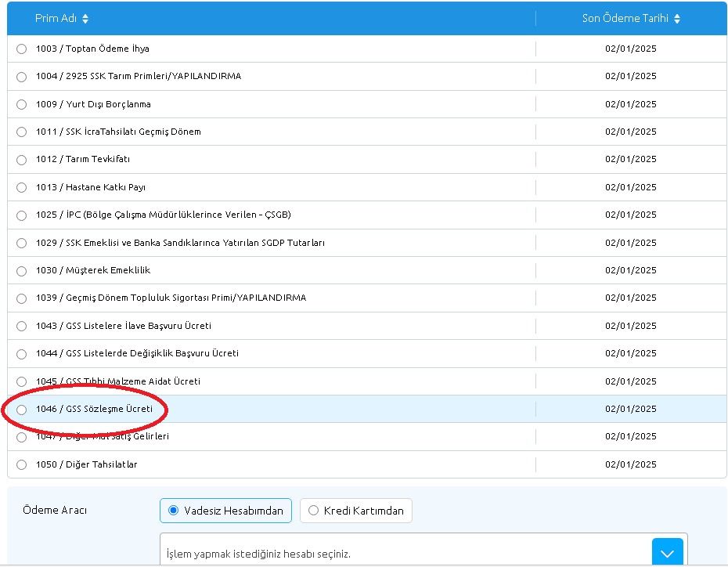Choose 1004 SSK Tarım Primleri radio button
728x567 pixels.
[22, 77]
